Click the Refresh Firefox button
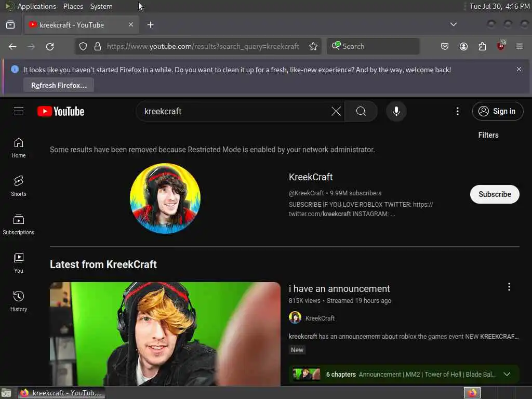 click(x=59, y=85)
